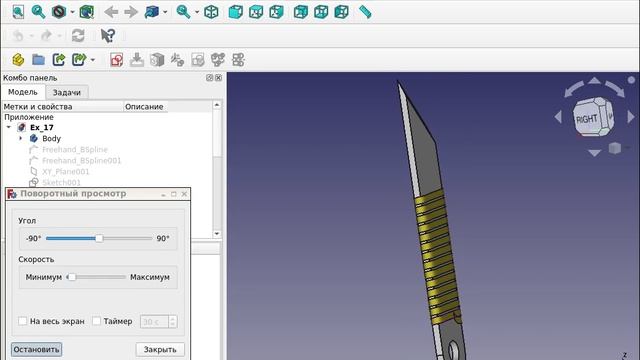Click the RIGHT face of navigation cube
Viewport: 640px width, 360px height.
[x=587, y=119]
